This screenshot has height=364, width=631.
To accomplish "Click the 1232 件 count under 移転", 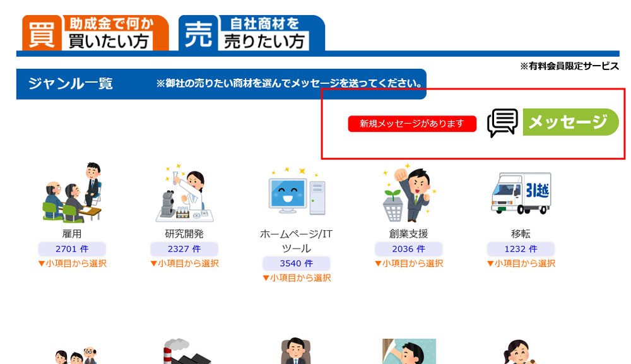I will pyautogui.click(x=521, y=249).
